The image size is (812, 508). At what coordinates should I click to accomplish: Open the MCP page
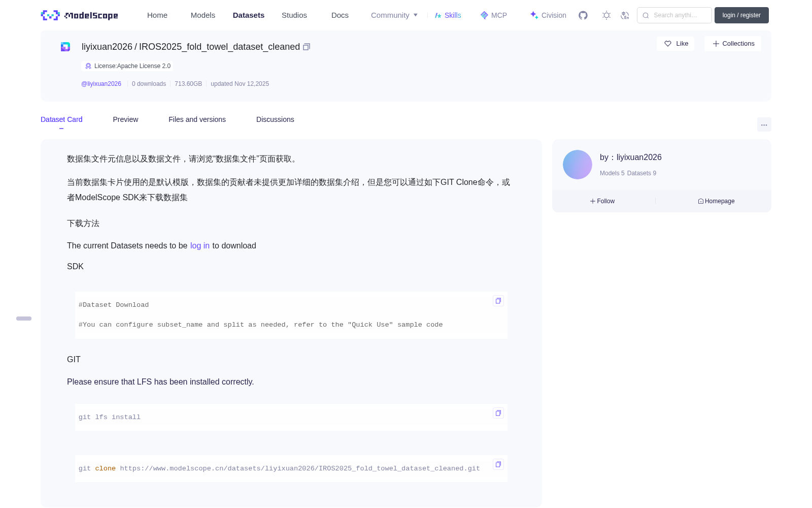pos(493,15)
